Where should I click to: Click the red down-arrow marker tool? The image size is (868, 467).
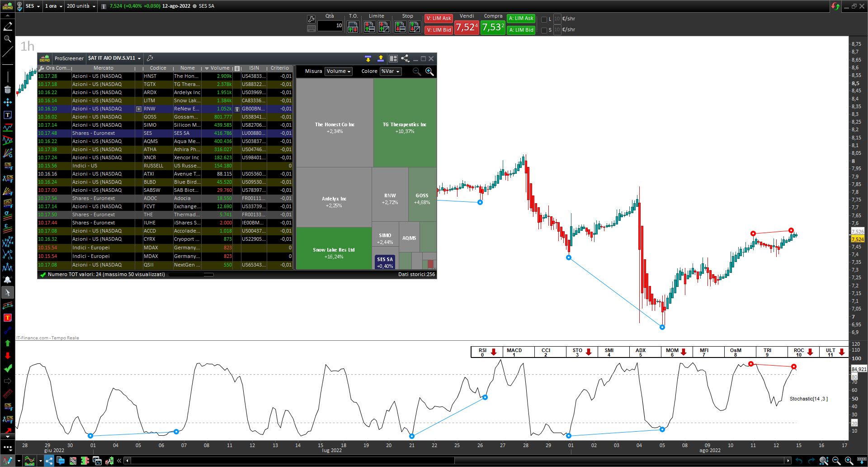[x=8, y=356]
